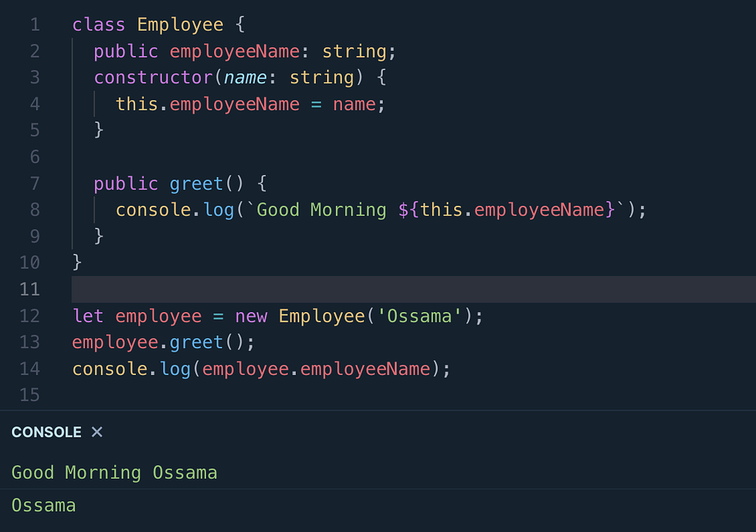
Task: Click line number 3 in the gutter
Action: (35, 77)
